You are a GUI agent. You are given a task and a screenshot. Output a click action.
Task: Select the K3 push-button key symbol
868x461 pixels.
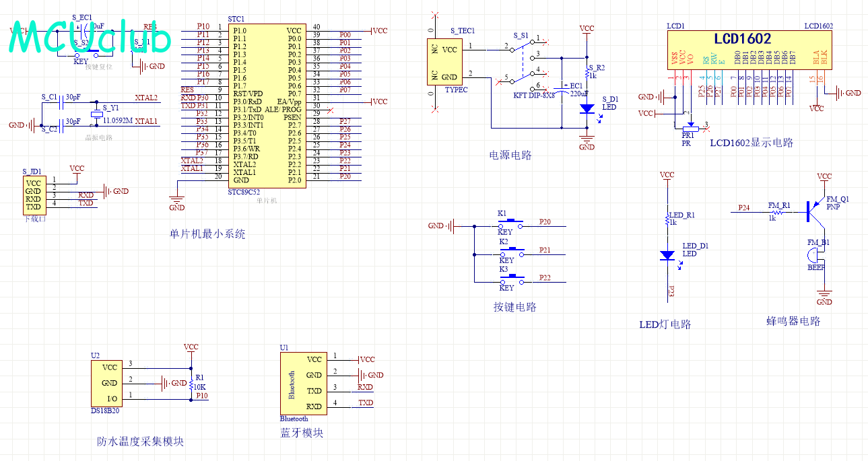(515, 277)
